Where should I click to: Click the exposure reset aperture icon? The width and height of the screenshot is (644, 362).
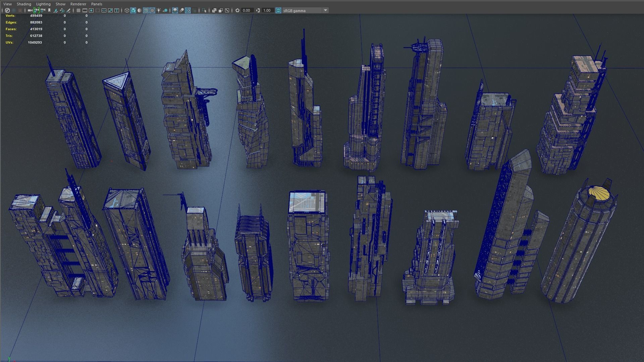point(237,10)
